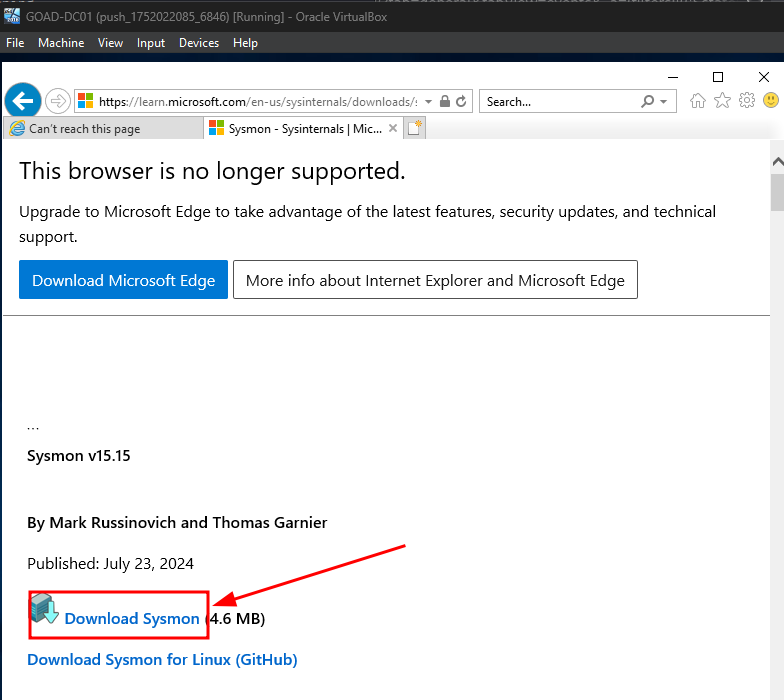Click the VirtualBox window title icon
The image size is (784, 700).
click(12, 16)
